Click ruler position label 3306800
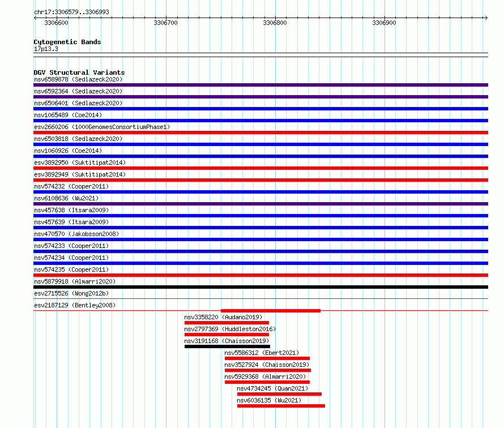 coord(275,23)
